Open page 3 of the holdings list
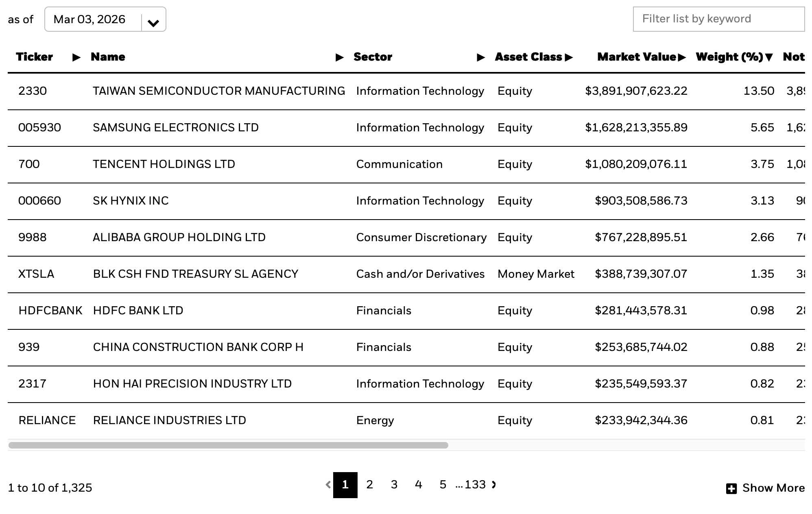This screenshot has width=812, height=514. 394,484
